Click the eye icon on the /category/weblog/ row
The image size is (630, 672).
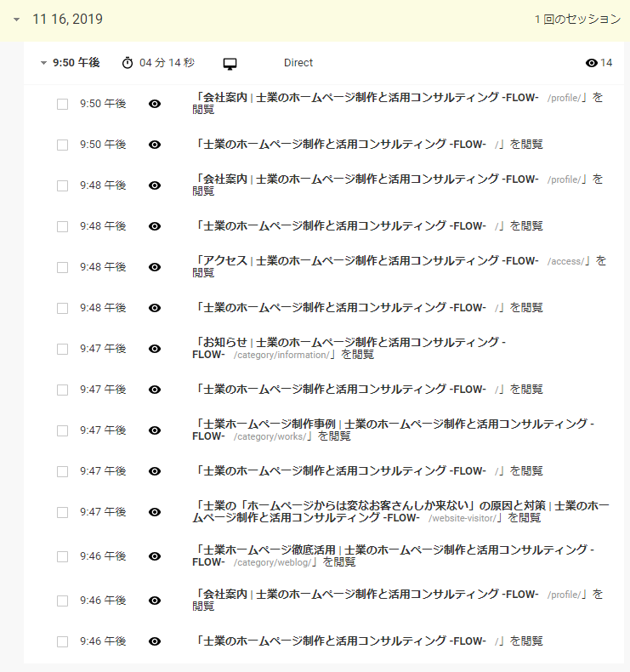point(155,556)
